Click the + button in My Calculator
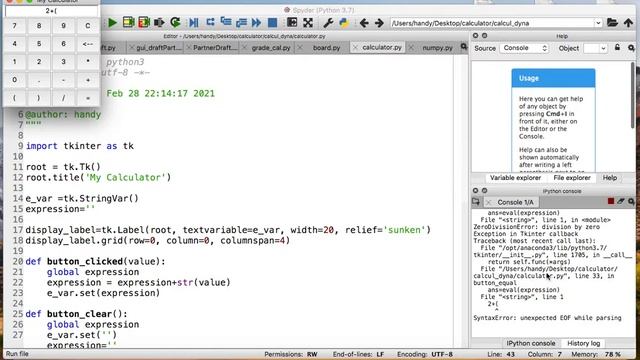This screenshot has width=640, height=360. [x=88, y=80]
